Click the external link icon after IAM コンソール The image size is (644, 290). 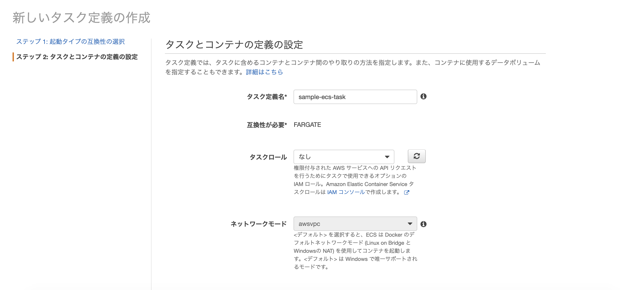pyautogui.click(x=407, y=193)
